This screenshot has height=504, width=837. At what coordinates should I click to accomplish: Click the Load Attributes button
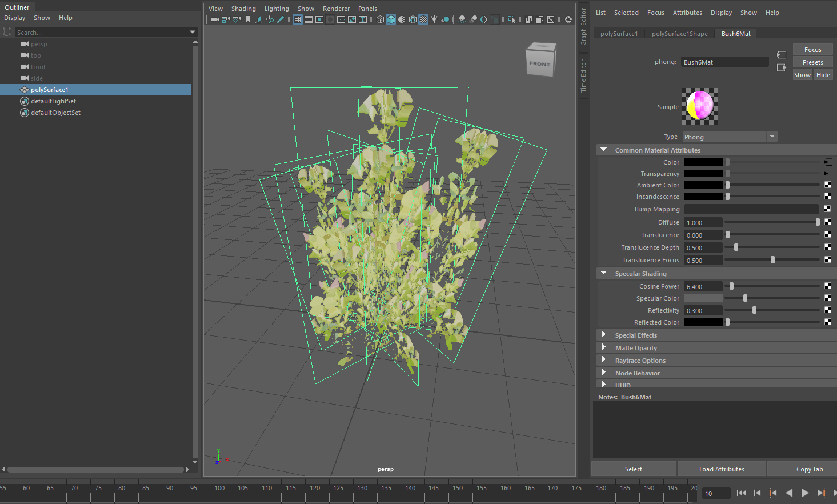pyautogui.click(x=722, y=469)
